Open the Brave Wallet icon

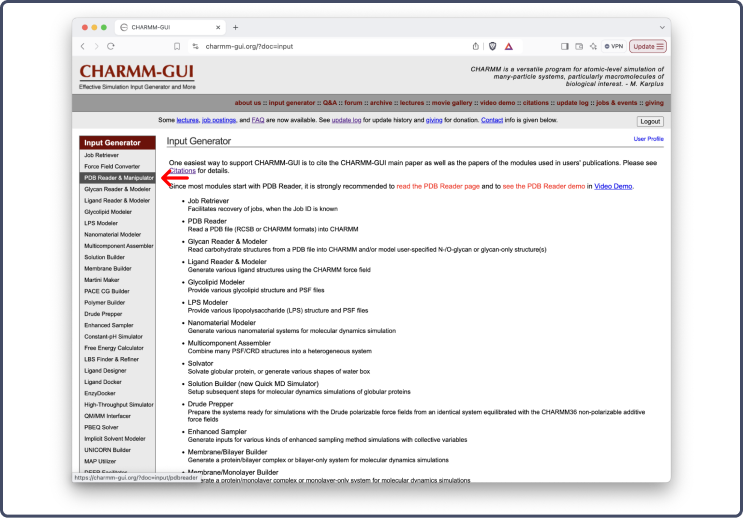[x=580, y=46]
